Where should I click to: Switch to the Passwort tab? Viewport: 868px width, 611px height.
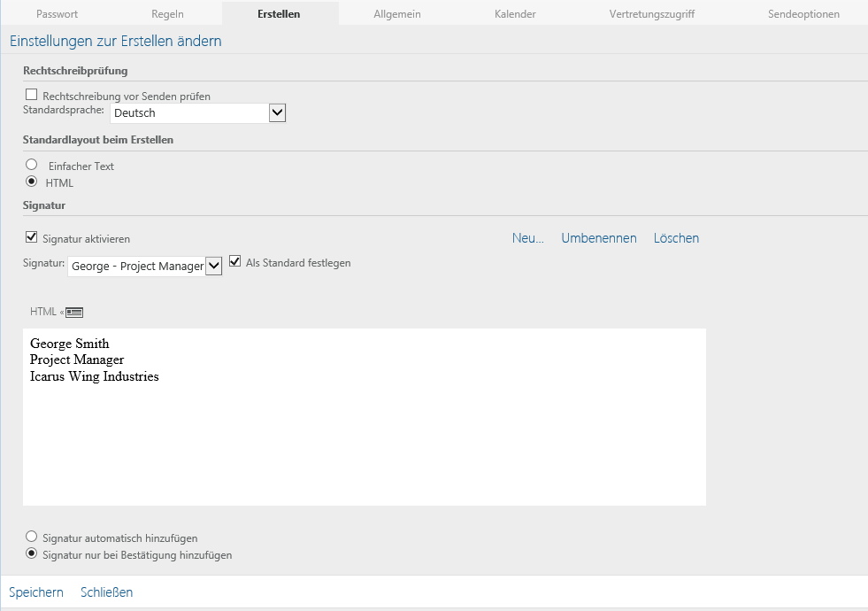point(58,14)
